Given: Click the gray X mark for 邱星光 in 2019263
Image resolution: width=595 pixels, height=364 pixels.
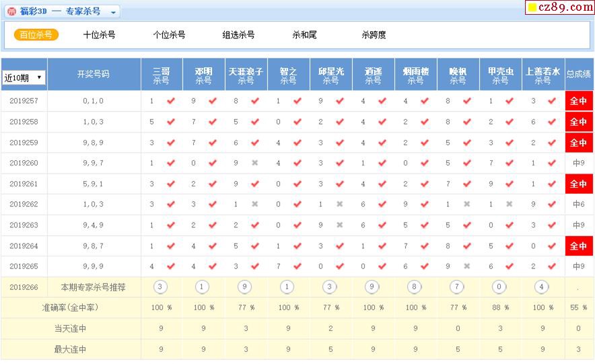Looking at the screenshot, I should click(x=340, y=225).
